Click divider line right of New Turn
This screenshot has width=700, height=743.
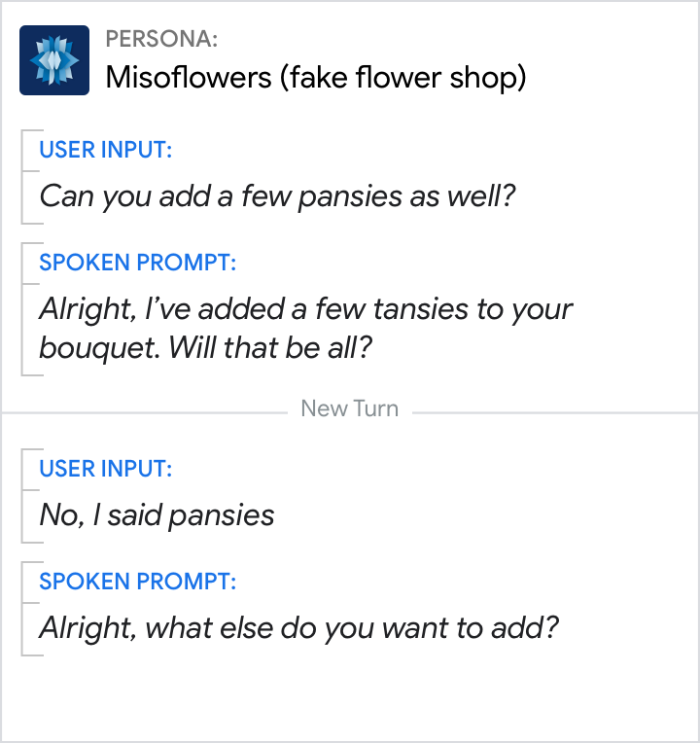[554, 412]
